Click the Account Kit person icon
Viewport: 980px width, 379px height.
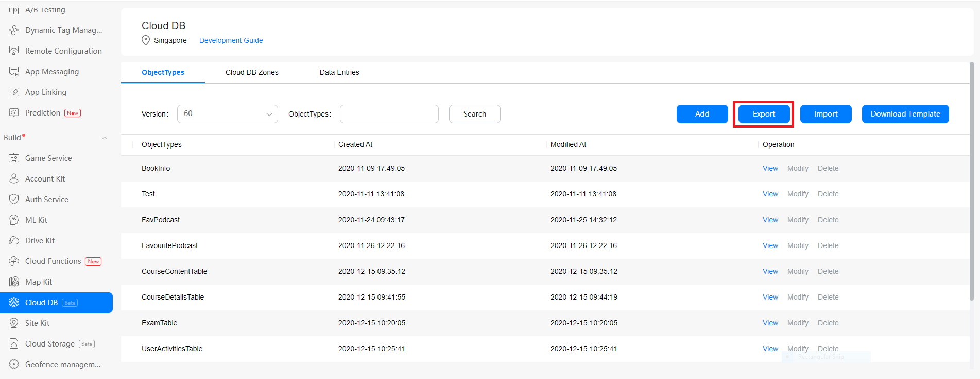[x=14, y=179]
